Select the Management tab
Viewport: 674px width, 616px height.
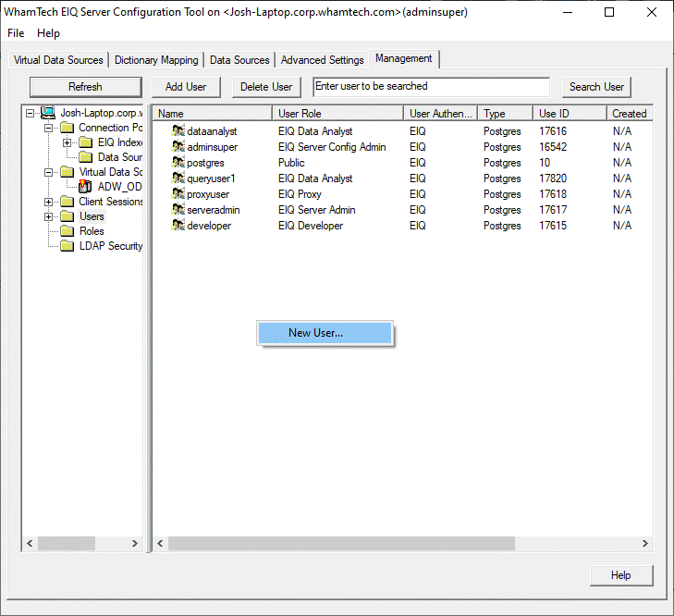pos(404,58)
